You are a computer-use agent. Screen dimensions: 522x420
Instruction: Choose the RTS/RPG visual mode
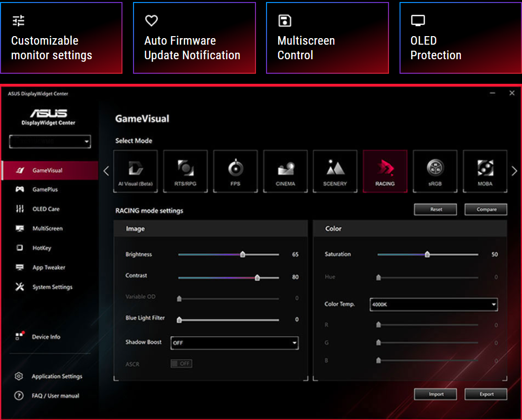coord(185,171)
